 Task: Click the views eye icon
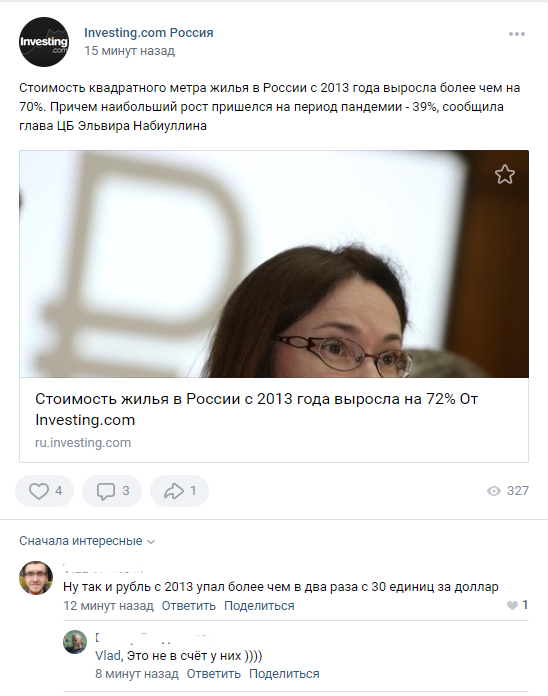[493, 491]
